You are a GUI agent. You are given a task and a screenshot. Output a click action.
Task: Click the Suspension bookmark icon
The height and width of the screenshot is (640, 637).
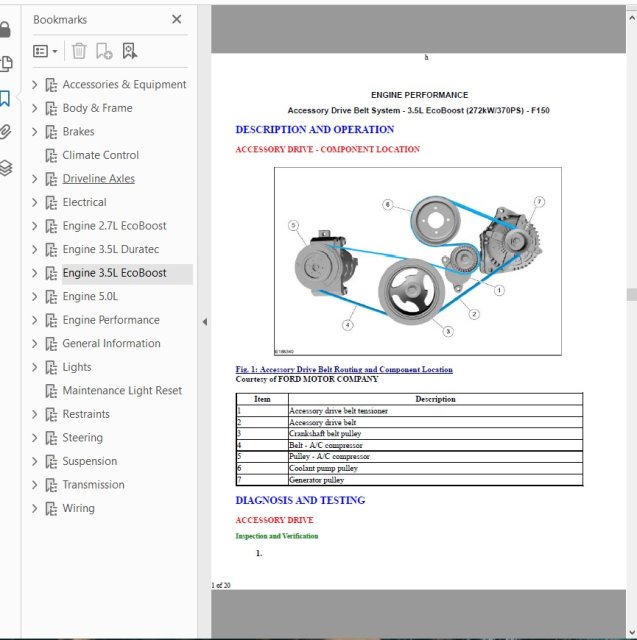[51, 462]
